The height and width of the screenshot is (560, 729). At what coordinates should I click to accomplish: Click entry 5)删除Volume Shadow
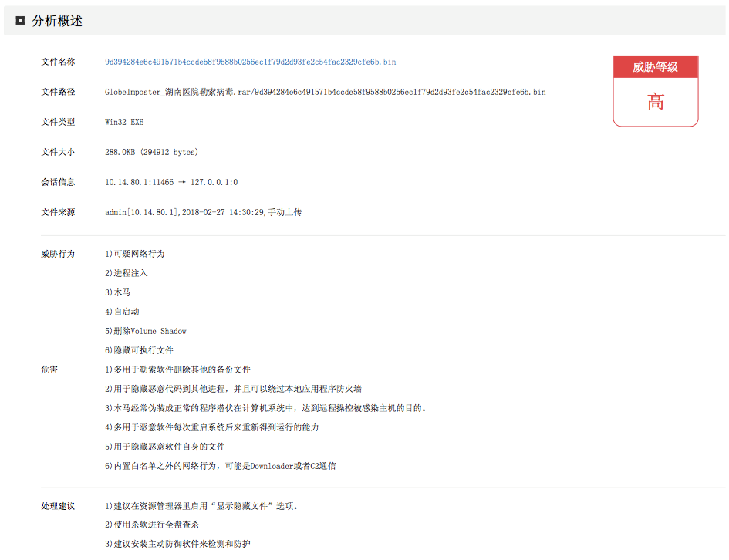(x=147, y=330)
